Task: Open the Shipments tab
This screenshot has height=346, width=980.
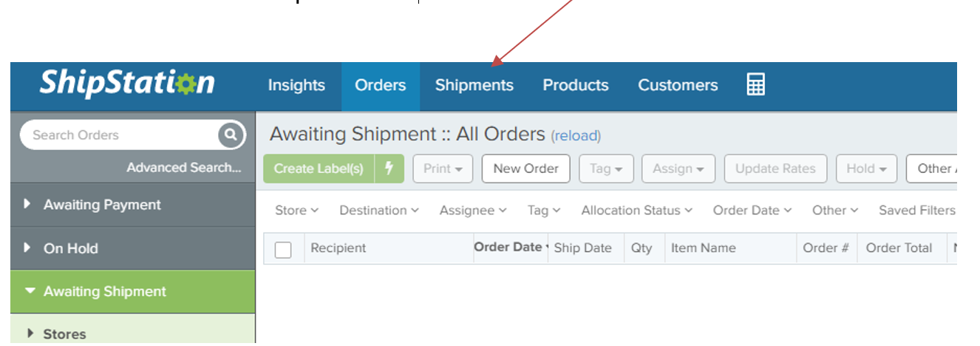Action: pos(474,85)
